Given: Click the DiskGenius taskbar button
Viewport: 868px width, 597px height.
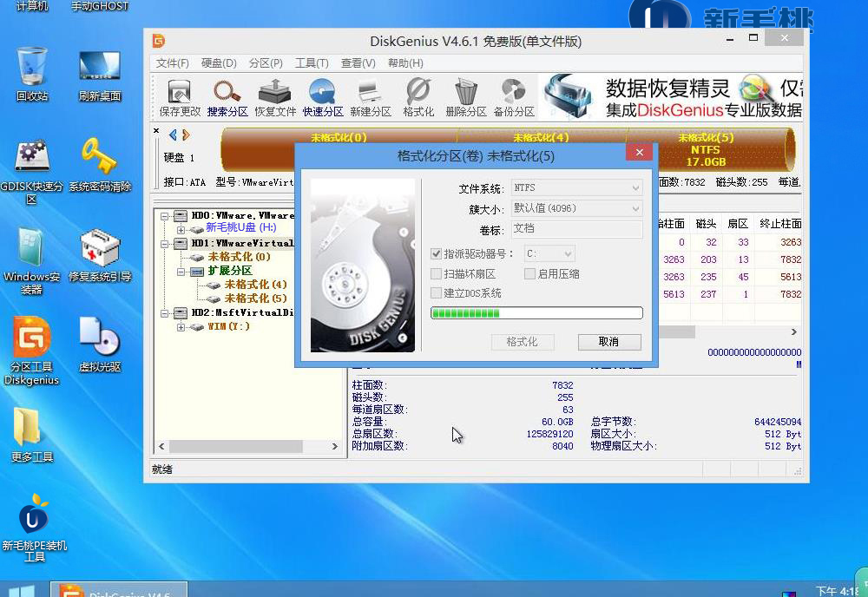Looking at the screenshot, I should pos(119,590).
